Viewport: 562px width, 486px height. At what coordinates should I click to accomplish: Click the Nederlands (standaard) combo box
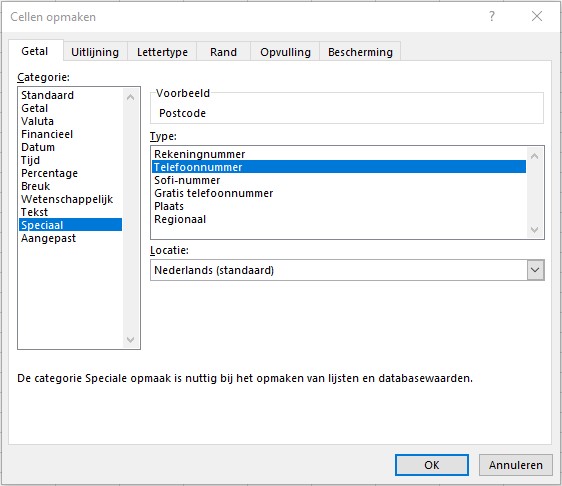347,270
